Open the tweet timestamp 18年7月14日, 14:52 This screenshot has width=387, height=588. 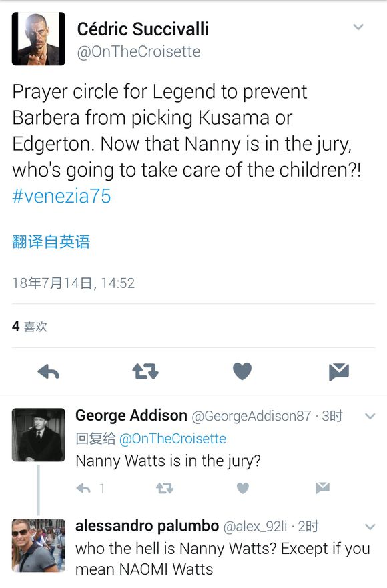(73, 283)
